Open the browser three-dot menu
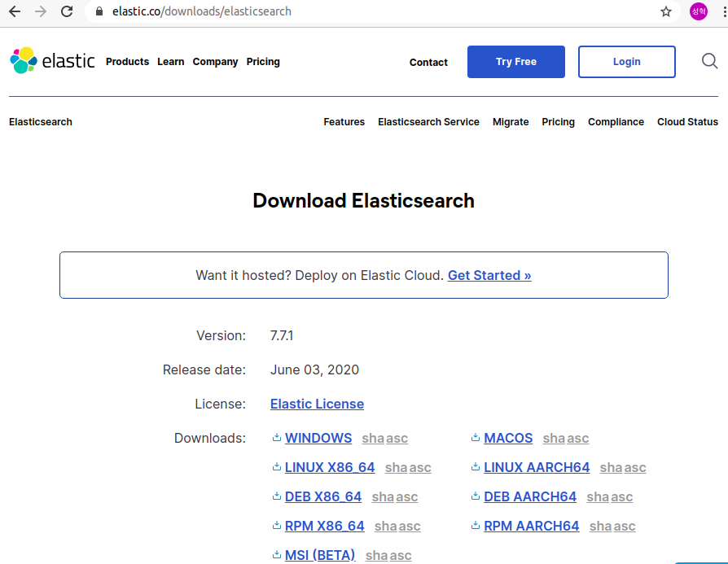Screen dimensions: 728x564 724,11
